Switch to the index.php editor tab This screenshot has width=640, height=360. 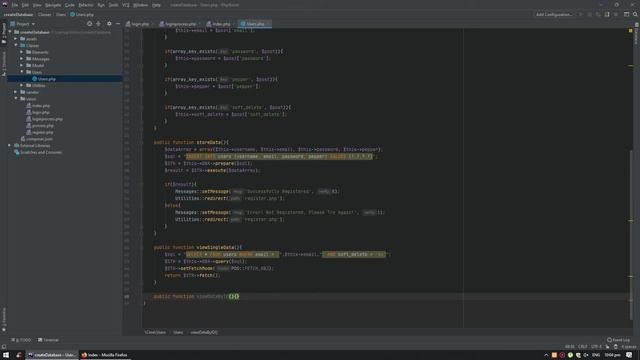click(x=220, y=24)
